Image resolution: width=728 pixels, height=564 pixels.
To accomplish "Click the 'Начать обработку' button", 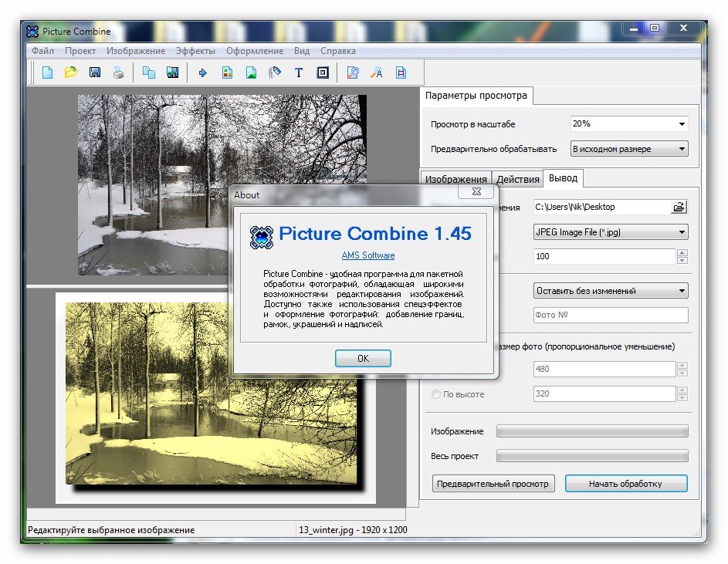I will click(x=625, y=484).
